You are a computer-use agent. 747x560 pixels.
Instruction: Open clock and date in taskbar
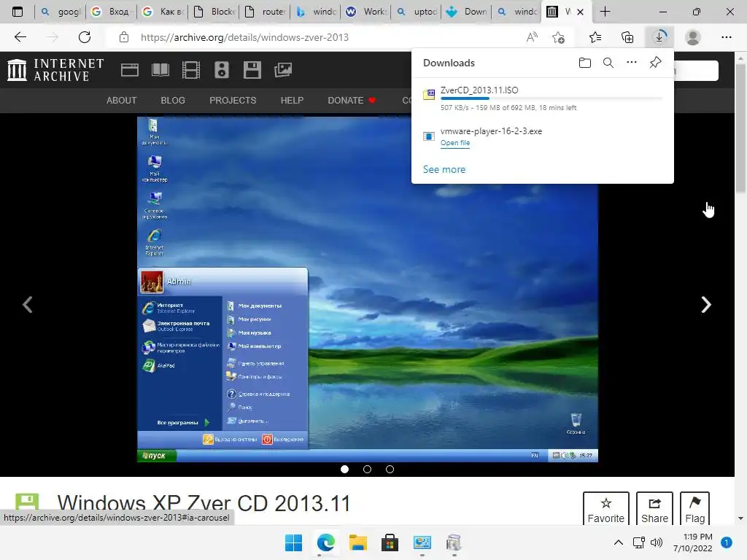click(693, 542)
